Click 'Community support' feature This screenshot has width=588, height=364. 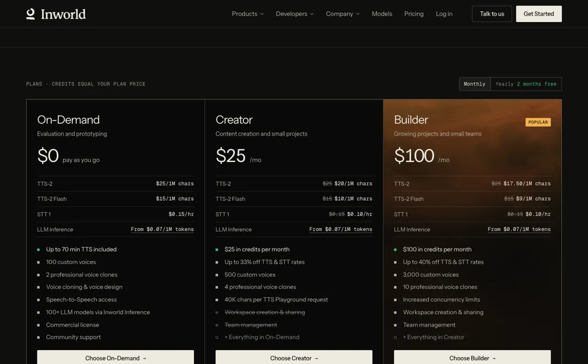[x=73, y=337]
